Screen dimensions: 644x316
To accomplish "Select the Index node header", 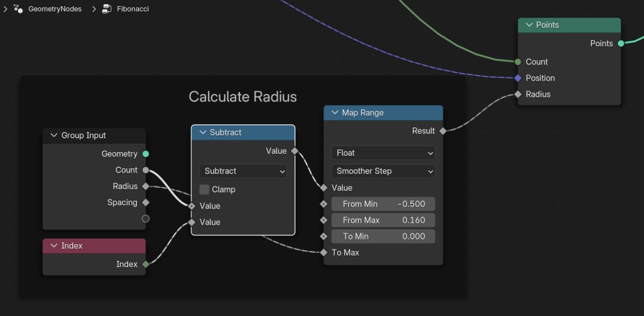I will [x=94, y=246].
